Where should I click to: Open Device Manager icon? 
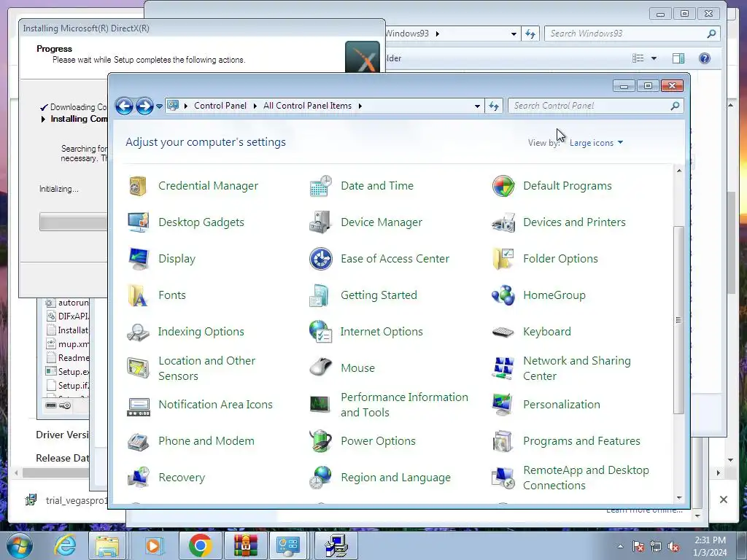point(321,222)
